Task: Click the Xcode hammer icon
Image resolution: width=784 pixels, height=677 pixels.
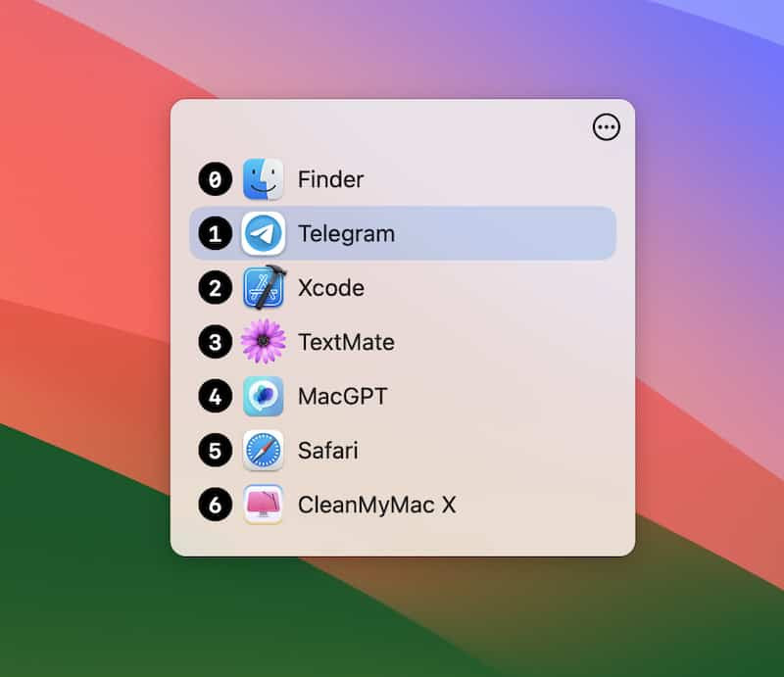Action: pyautogui.click(x=264, y=287)
